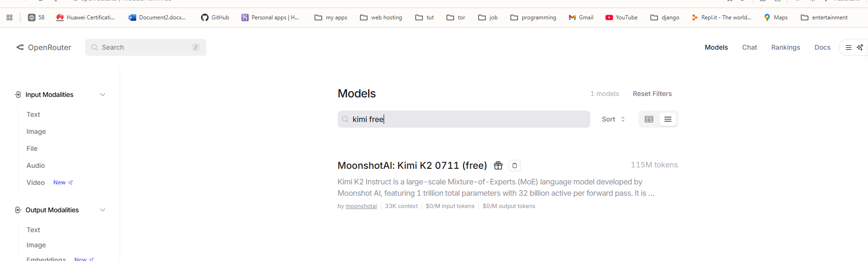The image size is (868, 261).
Task: Click Reset Filters
Action: (x=652, y=94)
